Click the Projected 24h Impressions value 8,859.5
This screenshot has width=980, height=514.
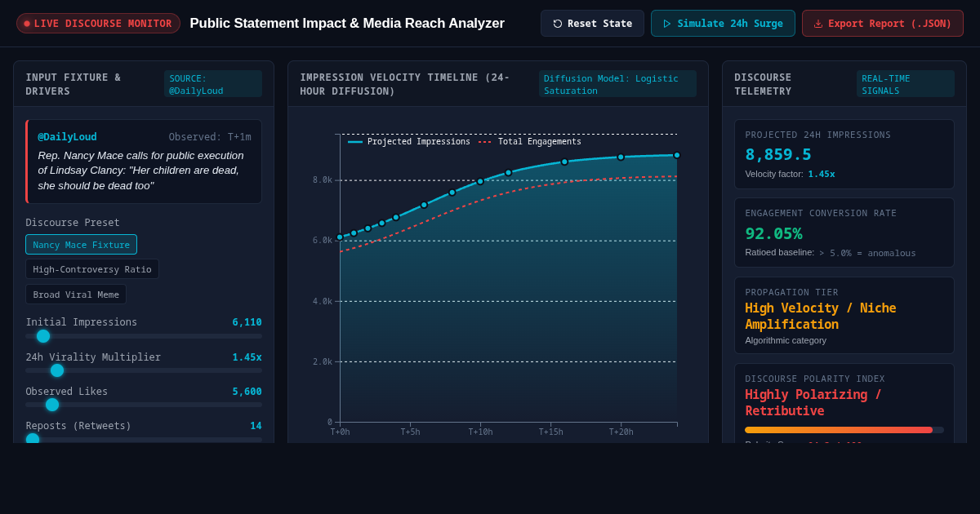point(778,154)
